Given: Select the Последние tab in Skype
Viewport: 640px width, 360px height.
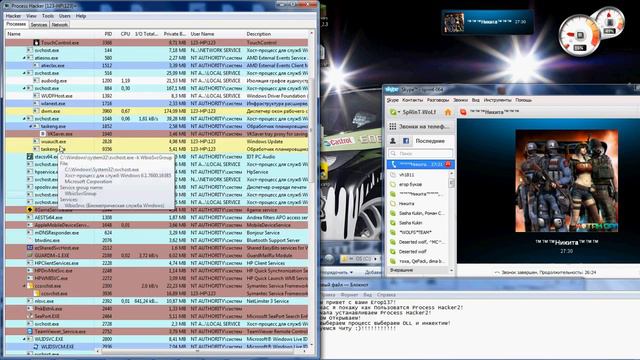Looking at the screenshot, I should [430, 141].
